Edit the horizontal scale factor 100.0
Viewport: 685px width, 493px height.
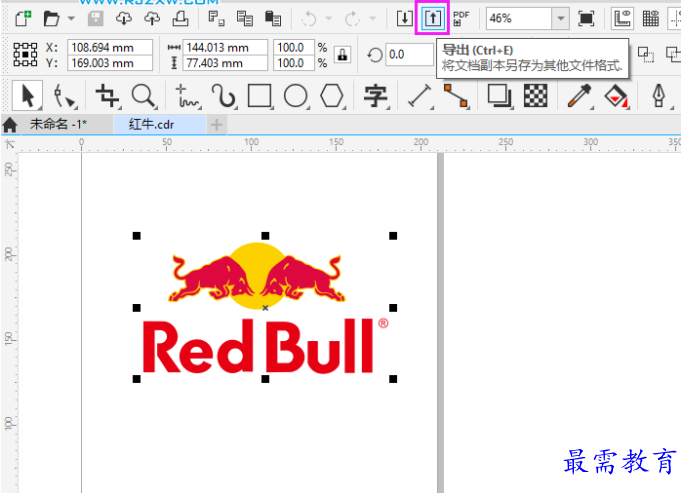[294, 47]
